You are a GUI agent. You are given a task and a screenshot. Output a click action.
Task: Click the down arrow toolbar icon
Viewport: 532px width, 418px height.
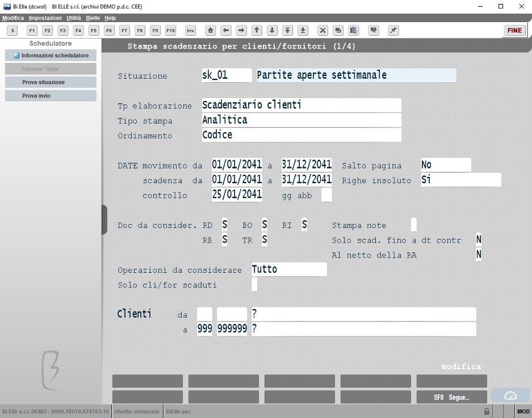click(272, 31)
